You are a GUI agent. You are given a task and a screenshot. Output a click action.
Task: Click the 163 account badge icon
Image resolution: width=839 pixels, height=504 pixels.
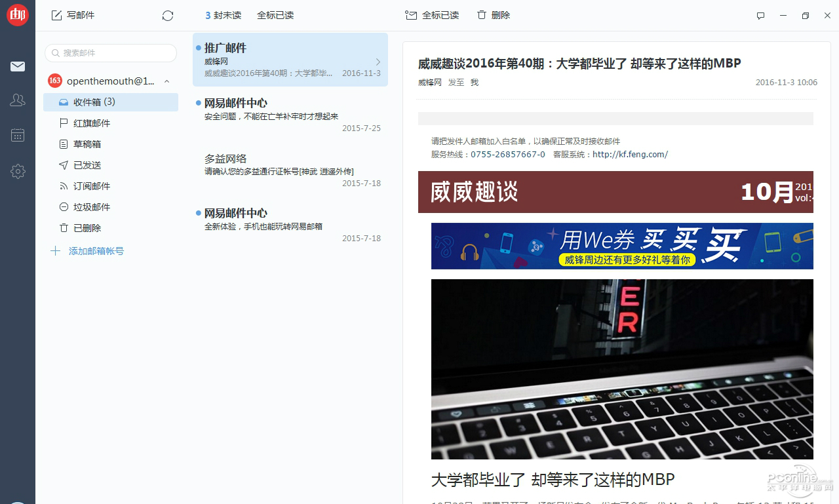55,81
